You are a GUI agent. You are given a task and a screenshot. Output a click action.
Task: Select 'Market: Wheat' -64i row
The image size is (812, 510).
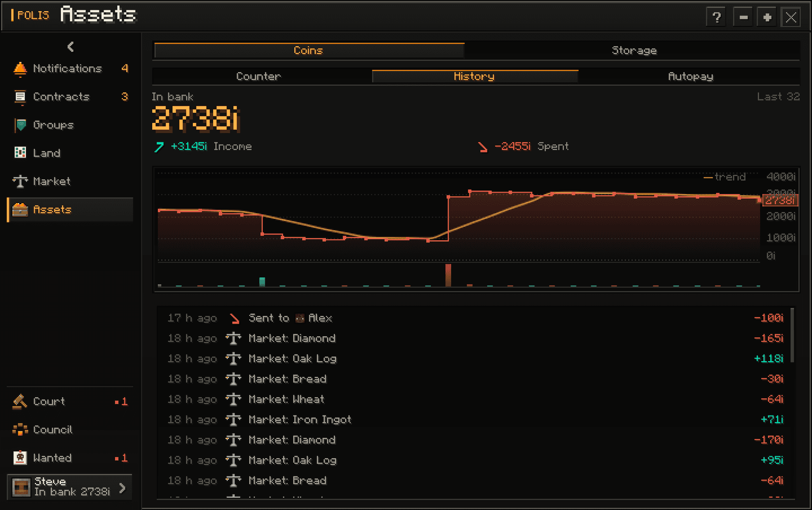coord(476,399)
